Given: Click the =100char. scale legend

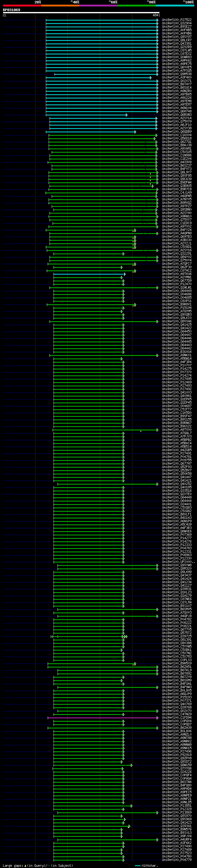Looking at the screenshot, I should [x=146, y=866].
